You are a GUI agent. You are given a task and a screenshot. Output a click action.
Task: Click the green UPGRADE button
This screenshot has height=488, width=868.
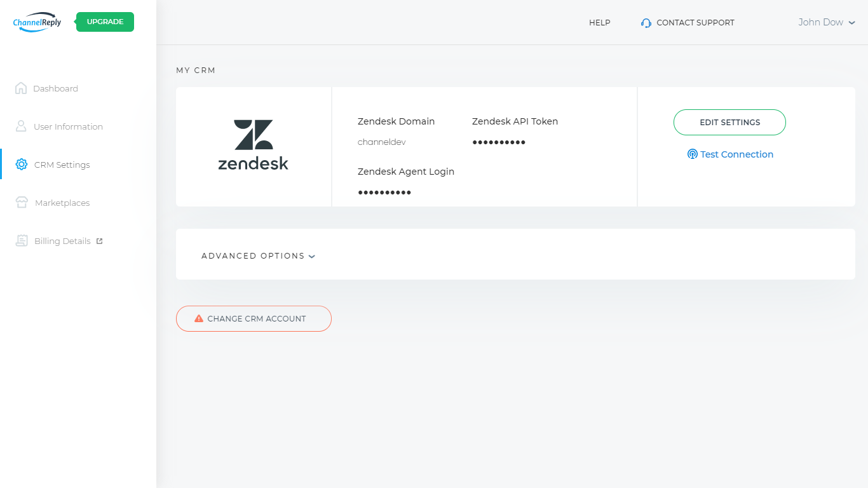pyautogui.click(x=105, y=22)
